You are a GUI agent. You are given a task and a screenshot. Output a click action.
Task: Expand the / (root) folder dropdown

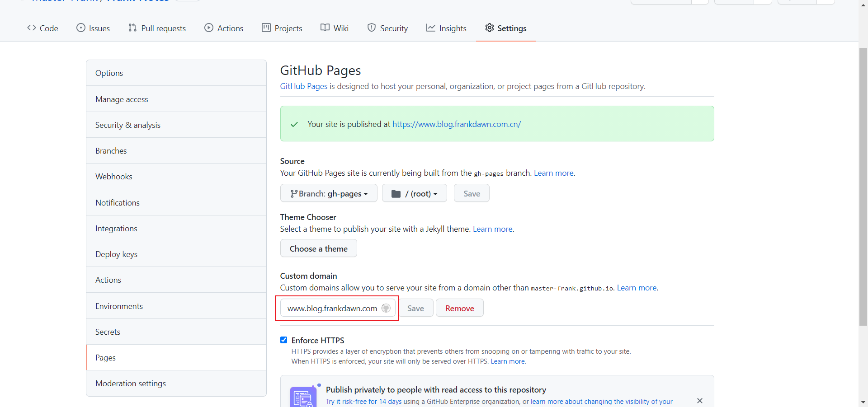click(x=415, y=193)
